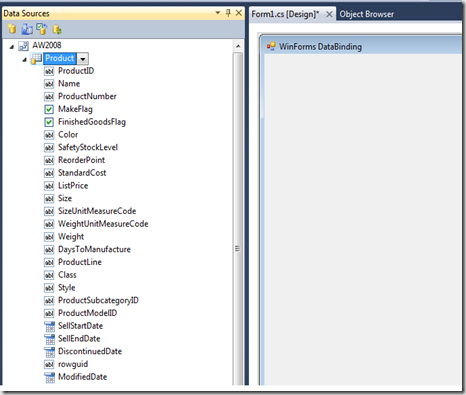Click the textbox icon beside Size
The image size is (466, 395).
(49, 199)
